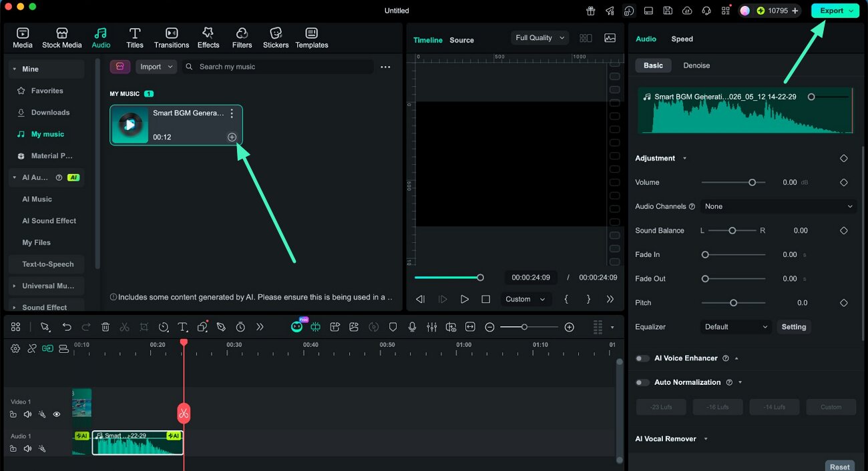
Task: Click the Text-to-Speech button
Action: [x=47, y=264]
